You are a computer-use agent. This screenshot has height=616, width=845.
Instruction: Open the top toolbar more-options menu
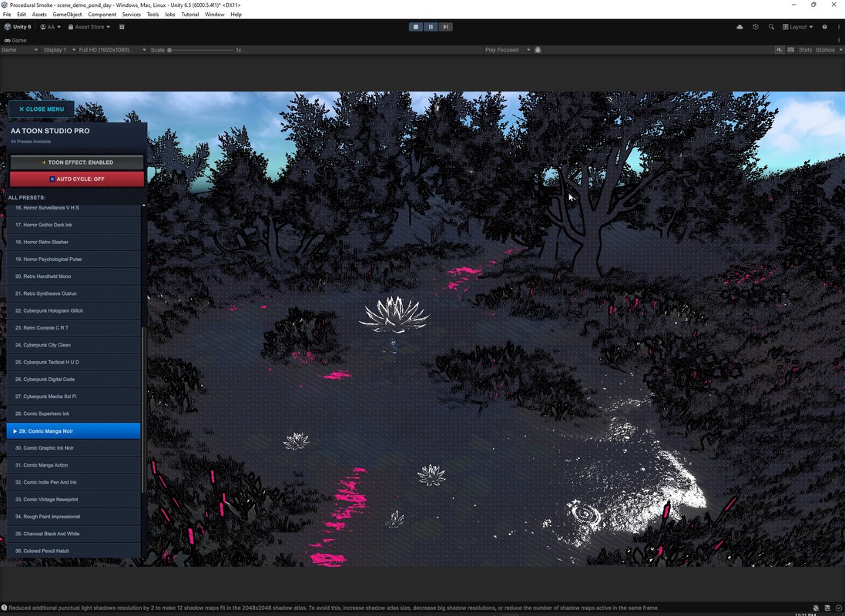[x=839, y=27]
